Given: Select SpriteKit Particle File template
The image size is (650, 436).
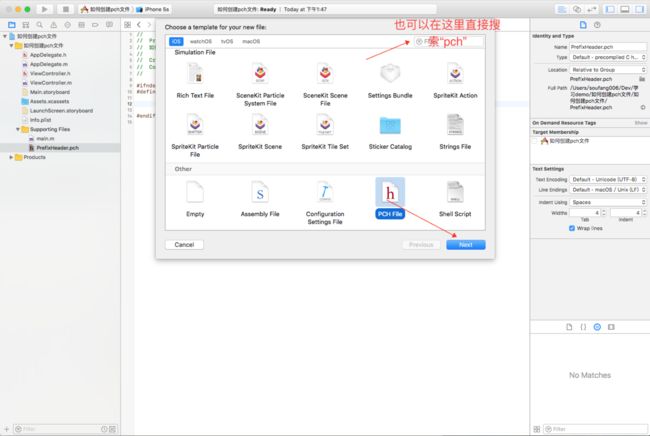Looking at the screenshot, I should pos(195,136).
